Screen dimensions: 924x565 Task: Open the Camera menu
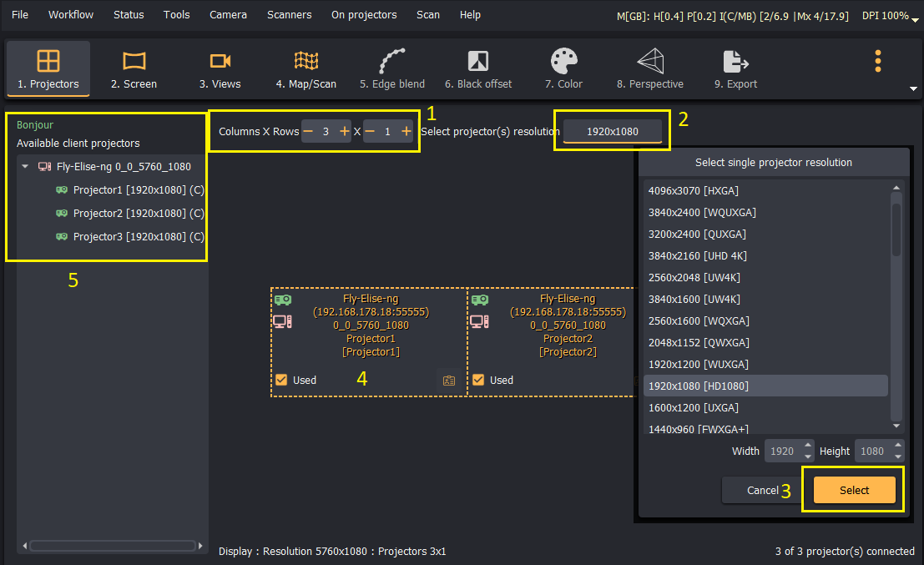pyautogui.click(x=228, y=15)
